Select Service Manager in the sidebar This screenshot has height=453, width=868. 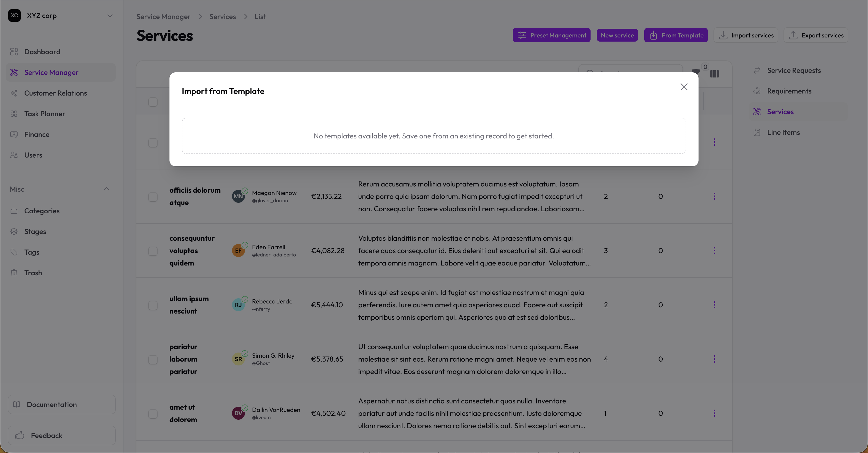61,72
